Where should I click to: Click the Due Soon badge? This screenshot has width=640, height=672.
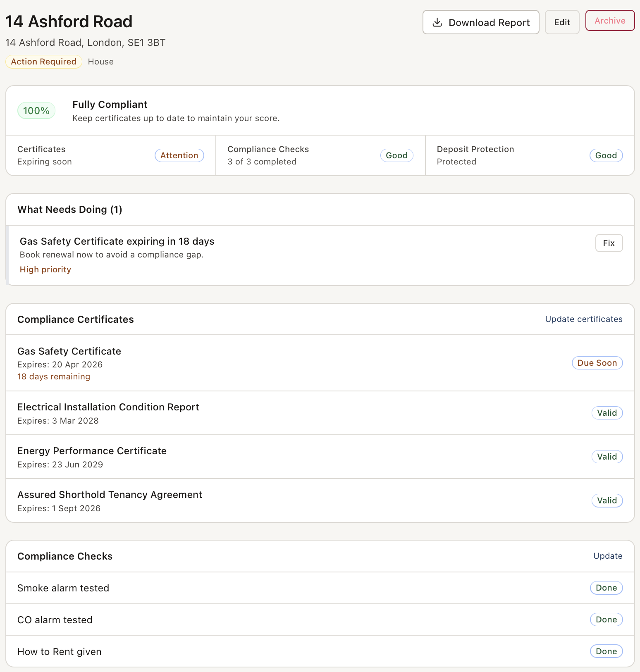[x=597, y=363]
